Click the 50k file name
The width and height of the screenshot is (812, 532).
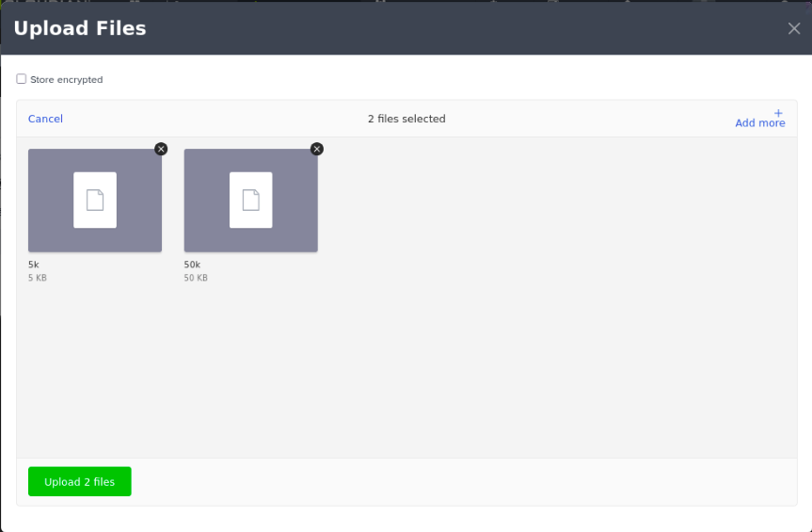pyautogui.click(x=192, y=265)
